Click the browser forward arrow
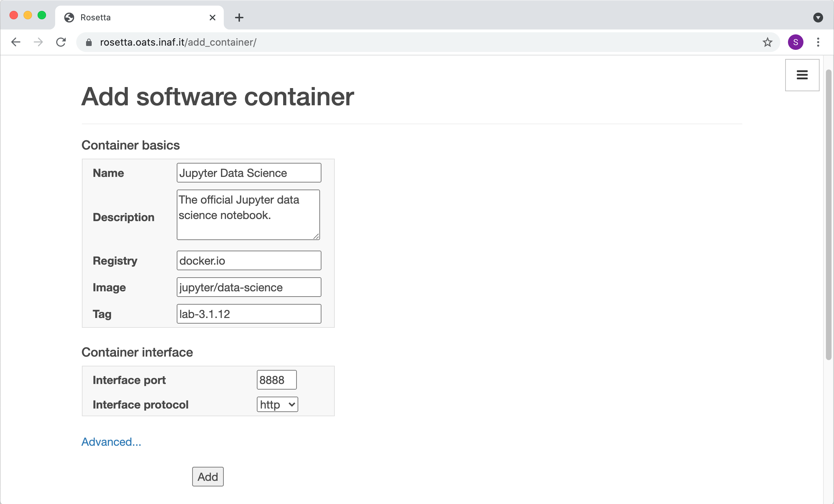This screenshot has width=834, height=504. pos(38,42)
